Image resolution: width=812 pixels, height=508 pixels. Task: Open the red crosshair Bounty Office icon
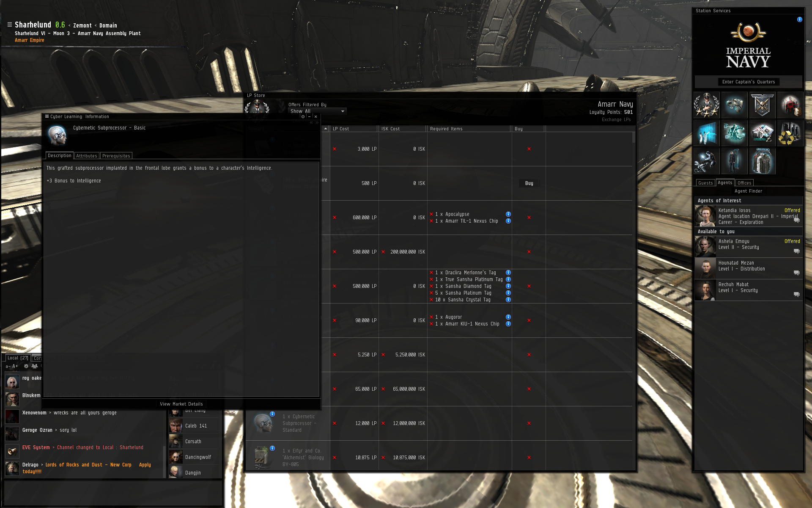790,105
